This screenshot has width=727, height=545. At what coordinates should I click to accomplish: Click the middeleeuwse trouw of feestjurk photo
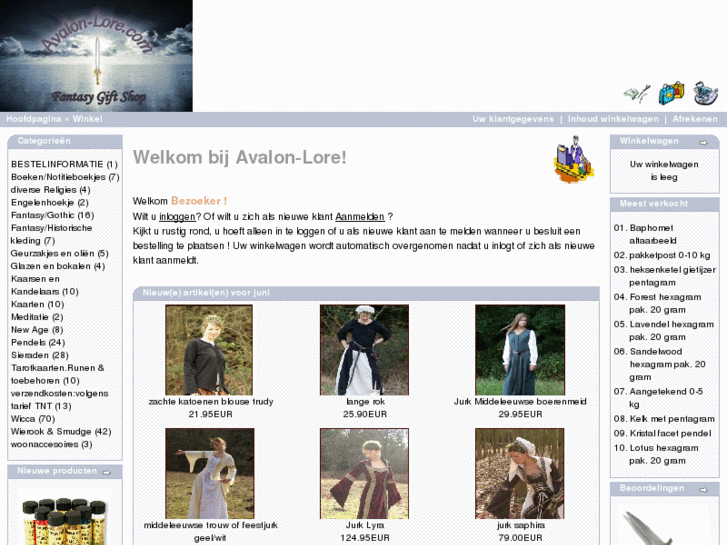(x=210, y=474)
